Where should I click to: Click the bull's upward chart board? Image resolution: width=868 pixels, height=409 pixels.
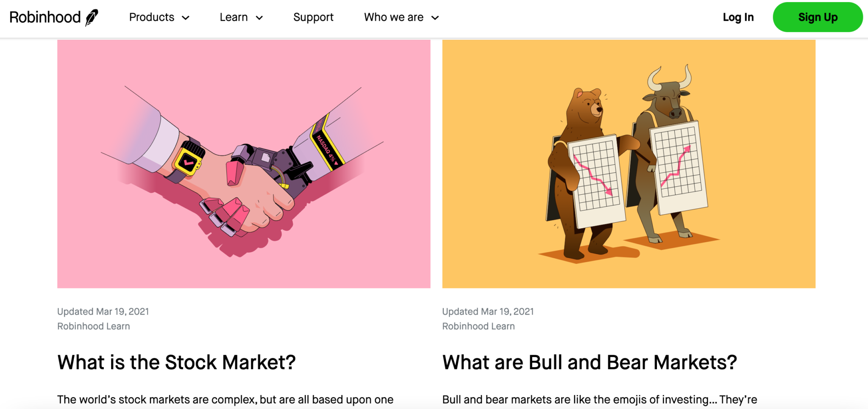(x=678, y=168)
